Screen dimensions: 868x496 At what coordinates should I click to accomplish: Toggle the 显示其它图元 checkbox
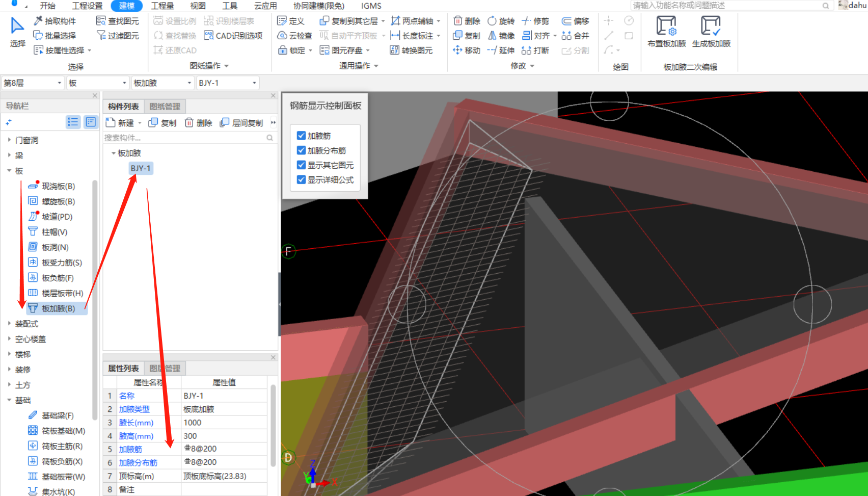[301, 165]
